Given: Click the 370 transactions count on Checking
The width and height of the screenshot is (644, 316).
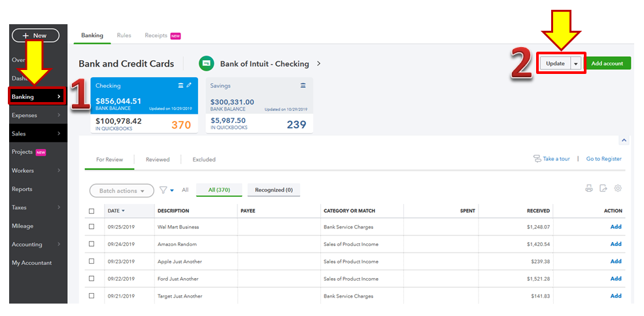Looking at the screenshot, I should coord(181,124).
